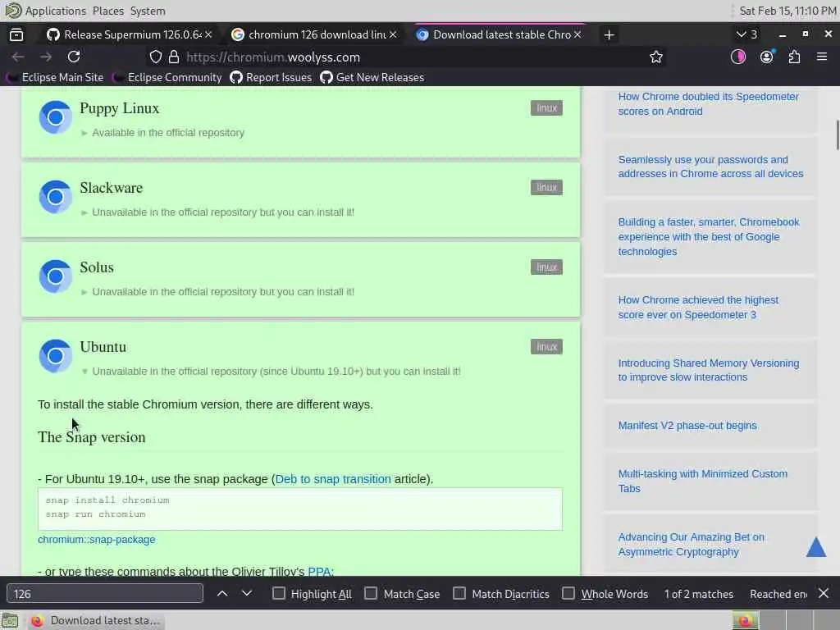Screen dimensions: 840x630
Task: Click the show desktop icon in the taskbar
Action: click(x=10, y=621)
